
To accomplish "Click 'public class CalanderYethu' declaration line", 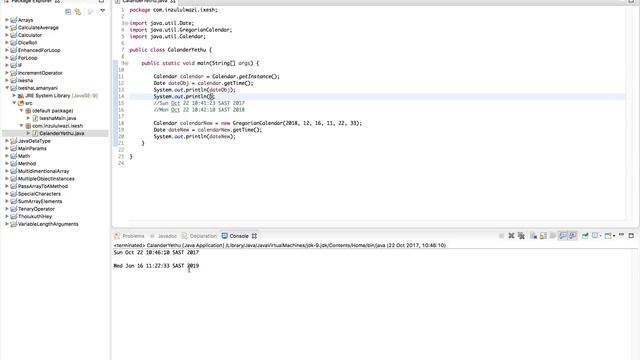I will (x=171, y=50).
